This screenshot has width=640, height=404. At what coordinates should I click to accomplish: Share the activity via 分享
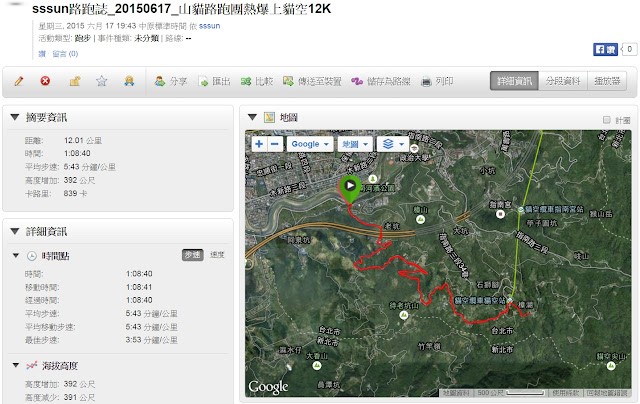point(171,81)
